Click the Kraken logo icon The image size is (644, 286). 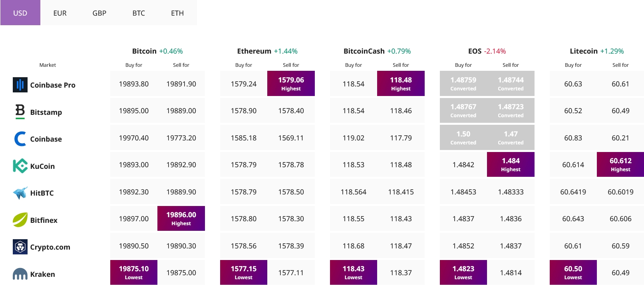point(20,274)
